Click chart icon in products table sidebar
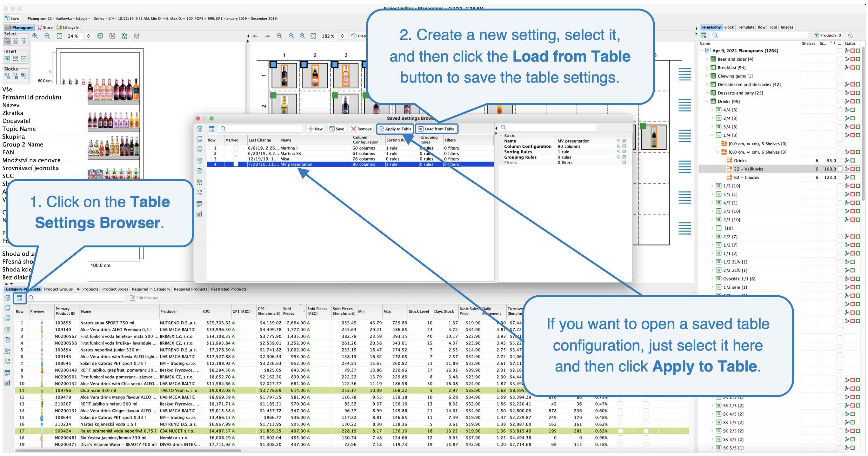 tap(7, 383)
